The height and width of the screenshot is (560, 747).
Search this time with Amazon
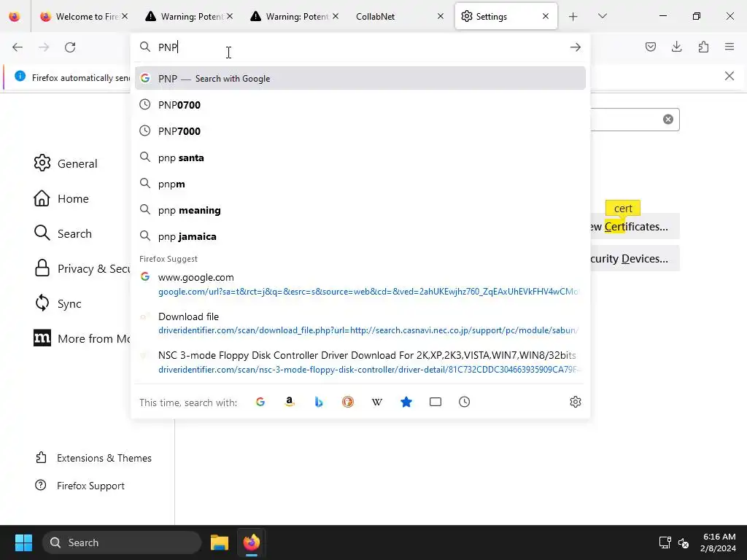pos(289,402)
